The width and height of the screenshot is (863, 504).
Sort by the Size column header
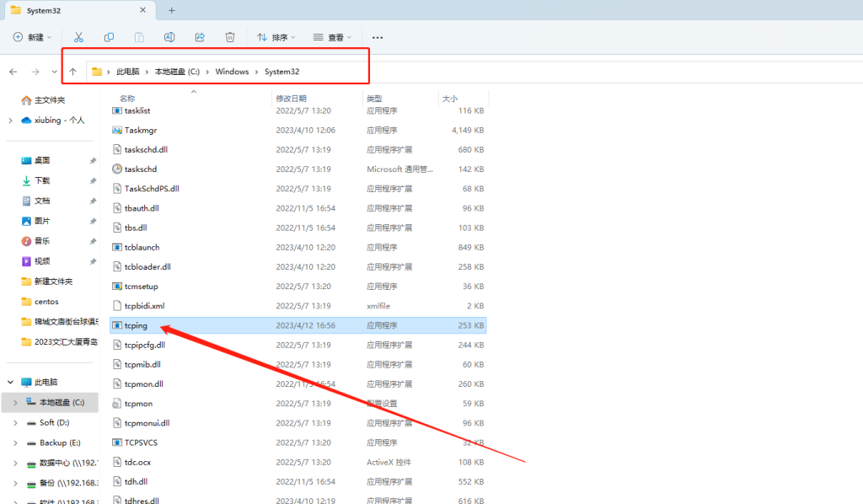pos(450,99)
